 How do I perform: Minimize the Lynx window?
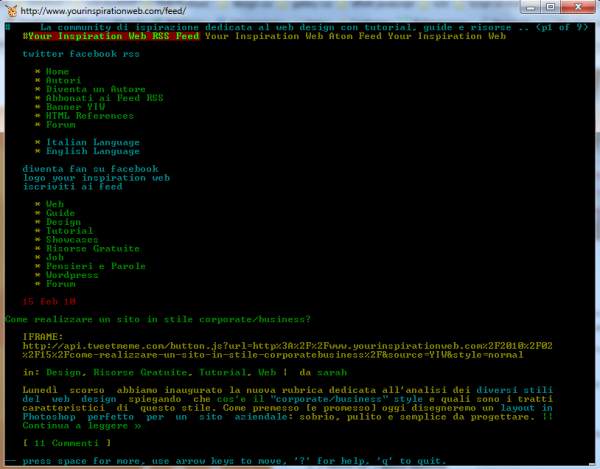tap(531, 7)
